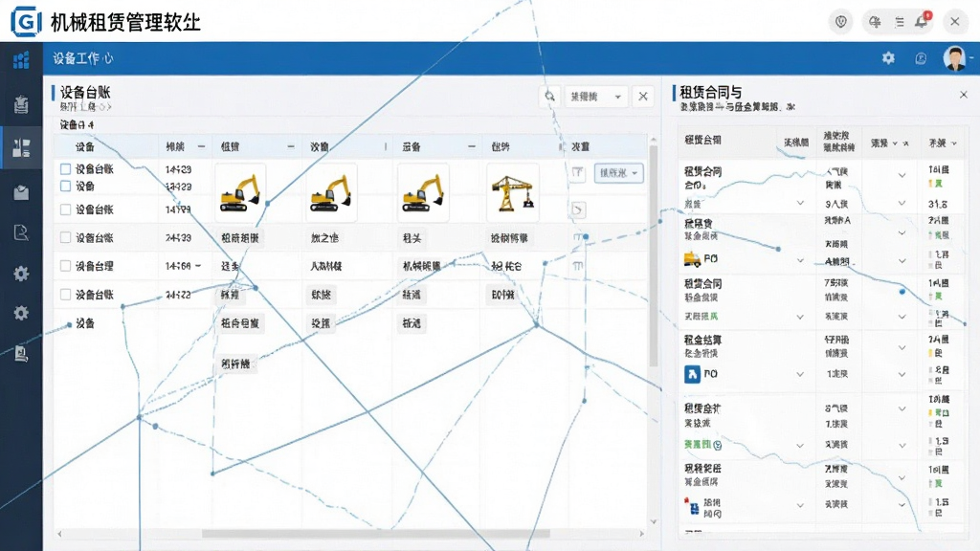This screenshot has width=980, height=551.
Task: Open the sort arrow on the last contract column
Action: [x=954, y=143]
